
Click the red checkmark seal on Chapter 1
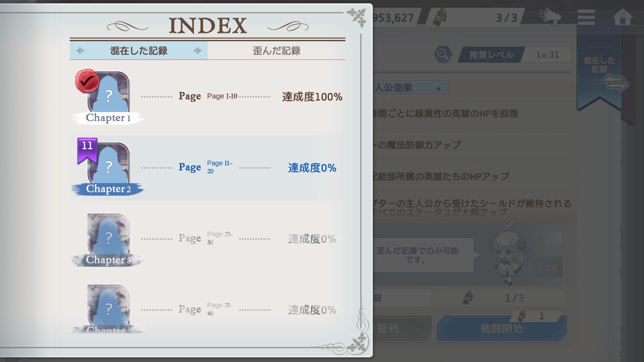tap(87, 81)
